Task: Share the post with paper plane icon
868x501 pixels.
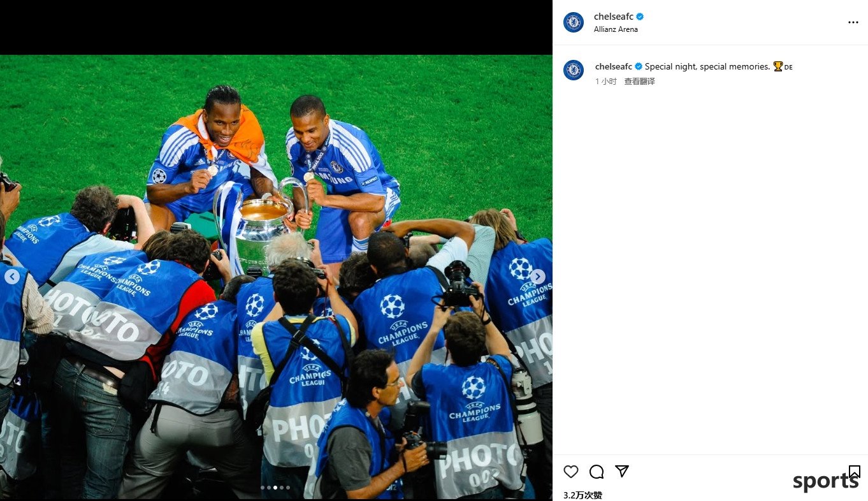Action: [x=622, y=471]
